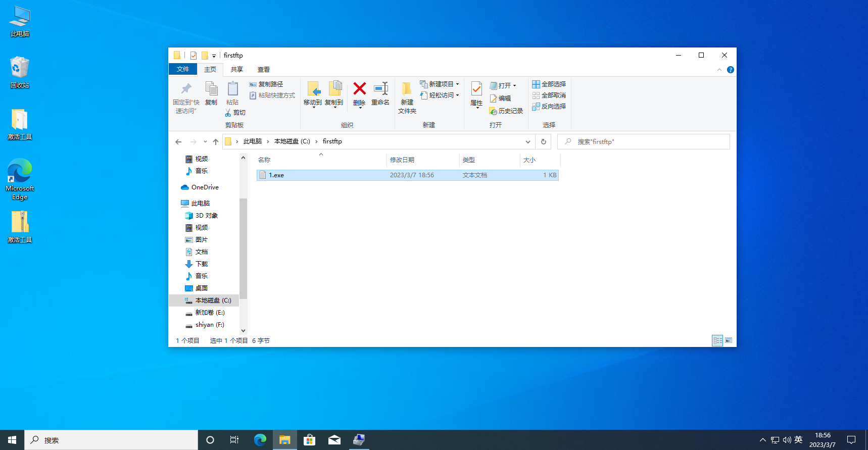Click Copy path (复制路径)
Screen dimensions: 868x450
click(x=266, y=84)
